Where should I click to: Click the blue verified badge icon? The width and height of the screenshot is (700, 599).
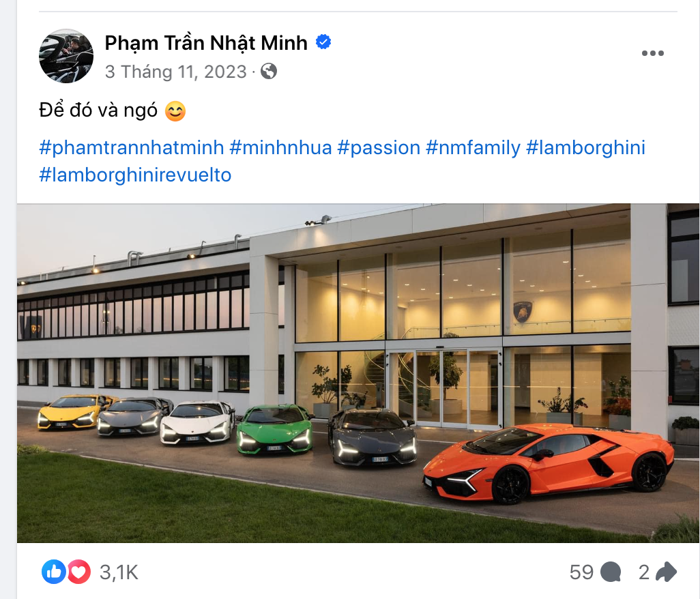pyautogui.click(x=323, y=42)
